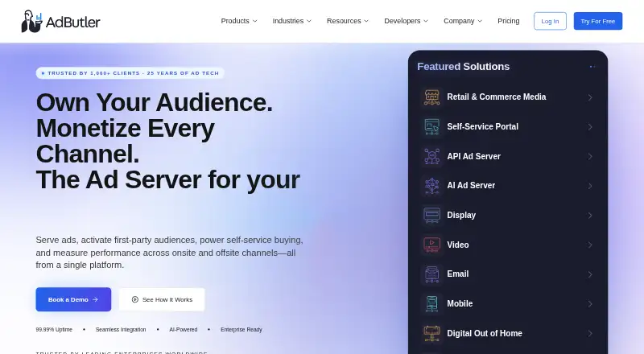The image size is (644, 354).
Task: Select the Email envelope icon
Action: pyautogui.click(x=431, y=274)
